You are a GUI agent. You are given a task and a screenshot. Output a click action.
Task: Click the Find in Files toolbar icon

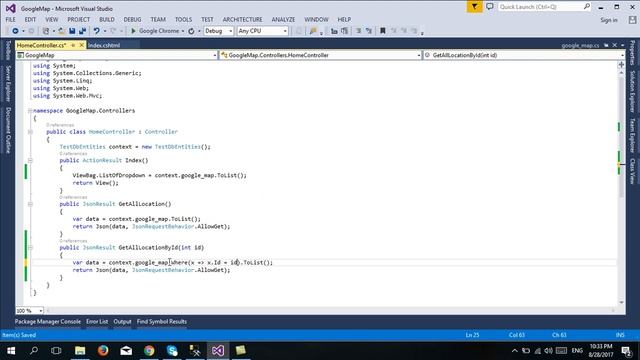[x=313, y=31]
